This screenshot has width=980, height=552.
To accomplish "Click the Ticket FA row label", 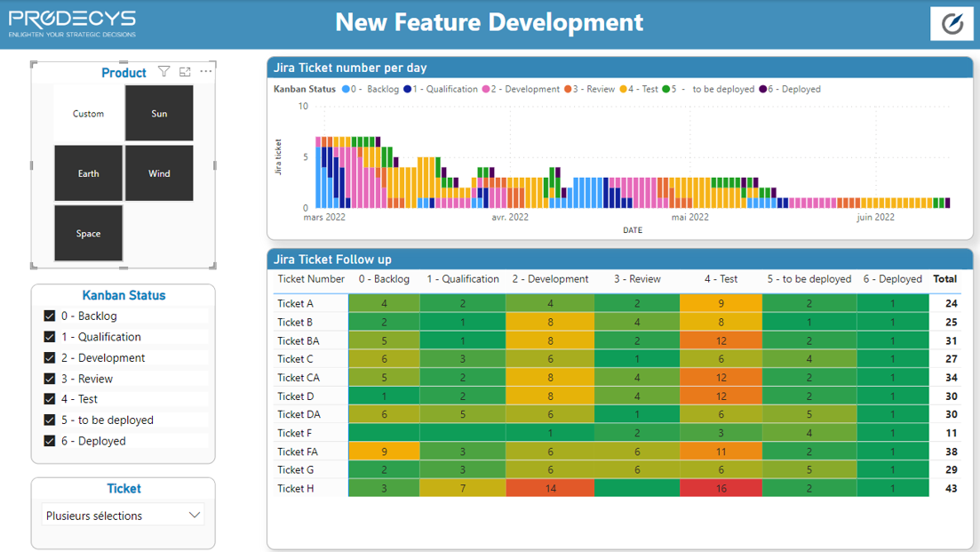I will [298, 452].
